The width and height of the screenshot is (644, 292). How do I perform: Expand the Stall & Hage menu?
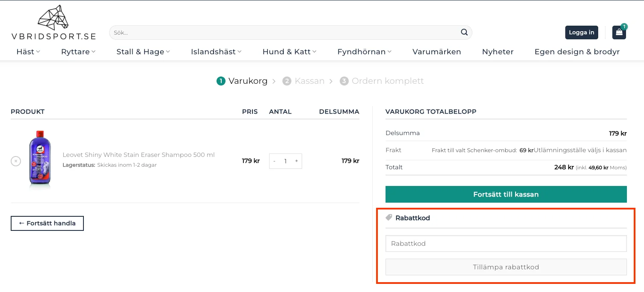(x=143, y=52)
